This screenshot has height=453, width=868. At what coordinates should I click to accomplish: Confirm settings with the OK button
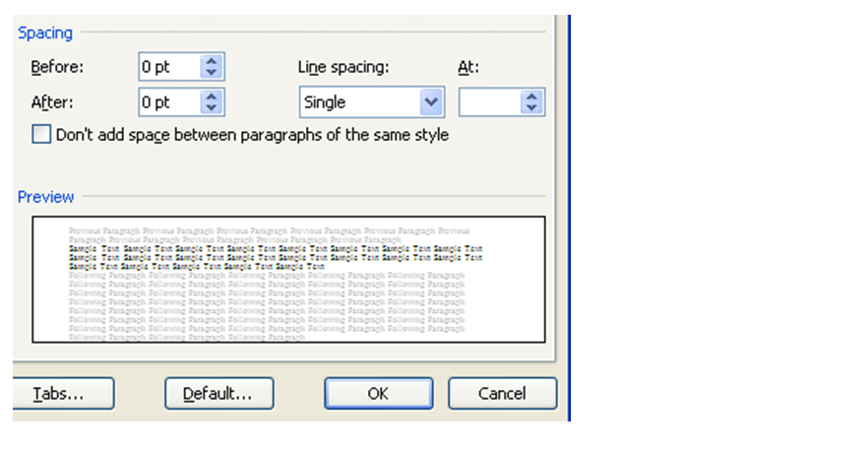pyautogui.click(x=378, y=394)
